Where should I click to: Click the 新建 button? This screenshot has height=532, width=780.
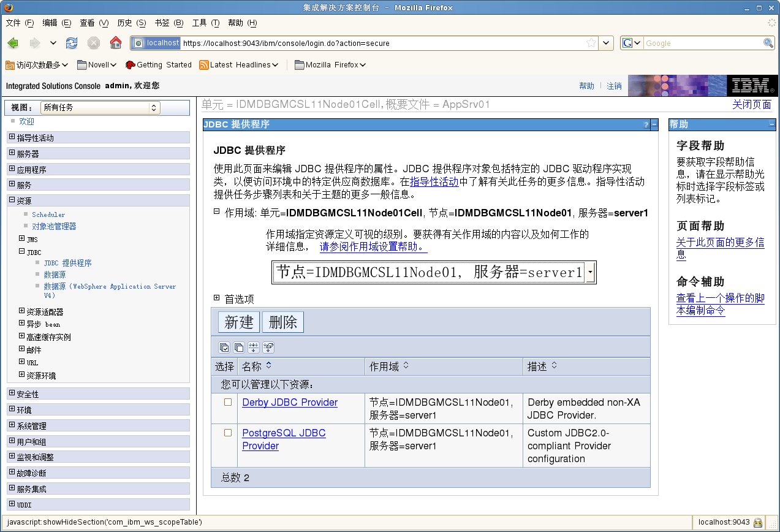[239, 322]
